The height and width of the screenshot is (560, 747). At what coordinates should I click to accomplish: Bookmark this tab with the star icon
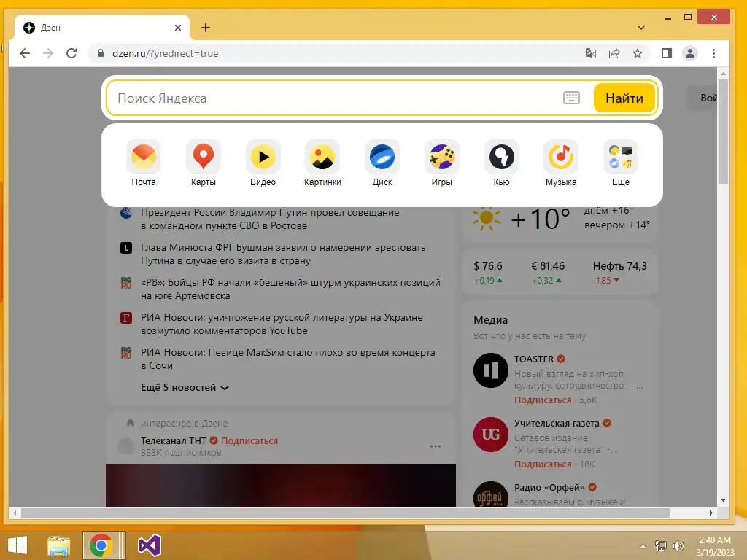point(638,53)
